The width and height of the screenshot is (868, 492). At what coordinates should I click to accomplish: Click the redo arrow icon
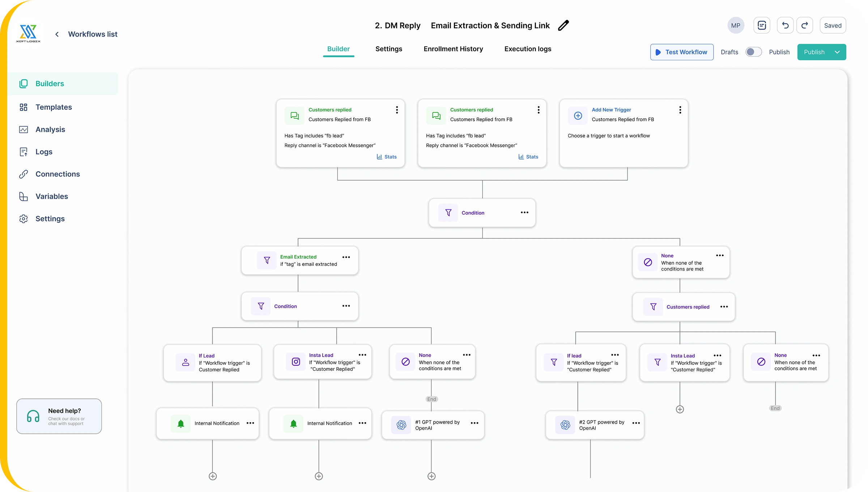point(805,25)
